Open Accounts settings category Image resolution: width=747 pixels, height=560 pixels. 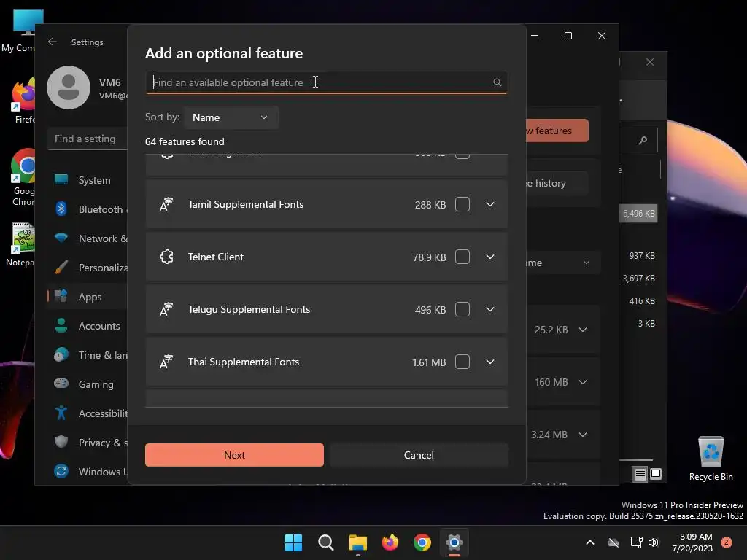[x=88, y=326]
